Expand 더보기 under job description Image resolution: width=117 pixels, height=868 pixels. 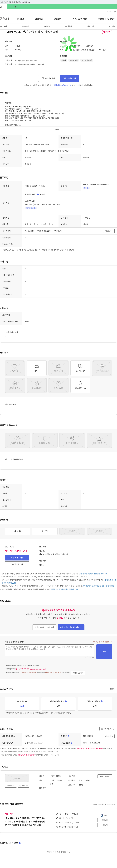pyautogui.click(x=58, y=129)
